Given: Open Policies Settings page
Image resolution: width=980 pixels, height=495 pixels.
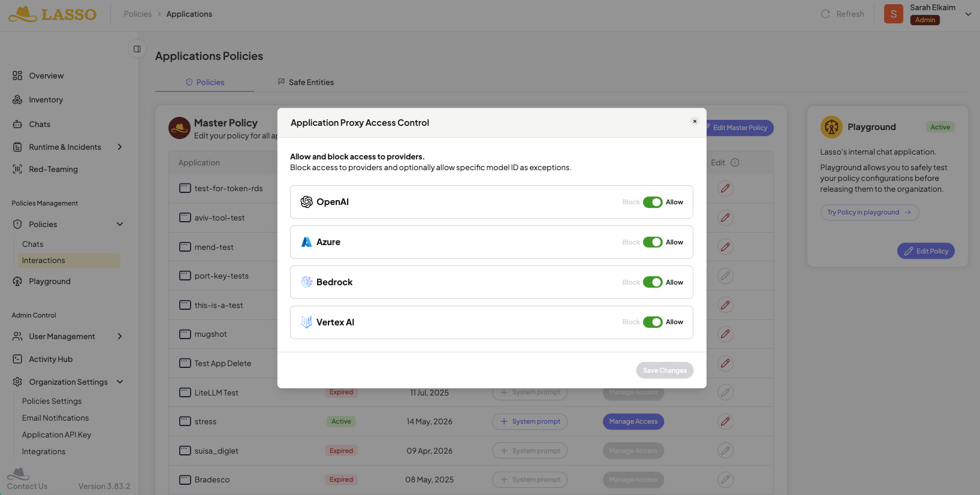Looking at the screenshot, I should pyautogui.click(x=52, y=401).
